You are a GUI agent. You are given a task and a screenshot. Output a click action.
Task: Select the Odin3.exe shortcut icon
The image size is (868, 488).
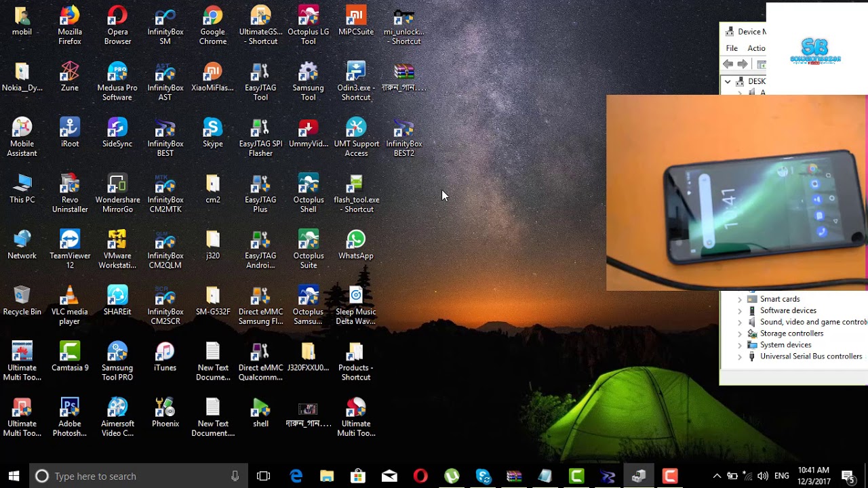click(x=356, y=82)
